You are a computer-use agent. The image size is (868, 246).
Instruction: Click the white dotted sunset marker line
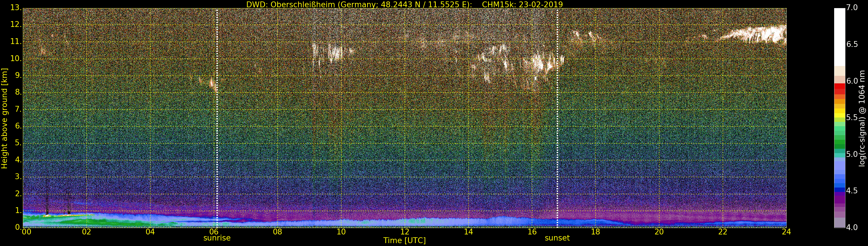click(557, 118)
